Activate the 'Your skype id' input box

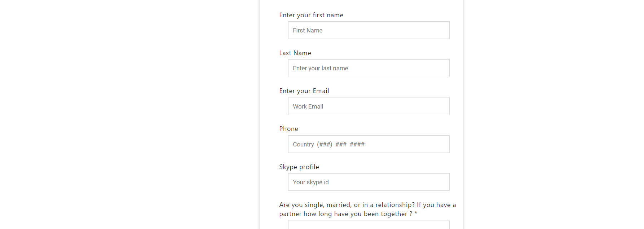369,182
